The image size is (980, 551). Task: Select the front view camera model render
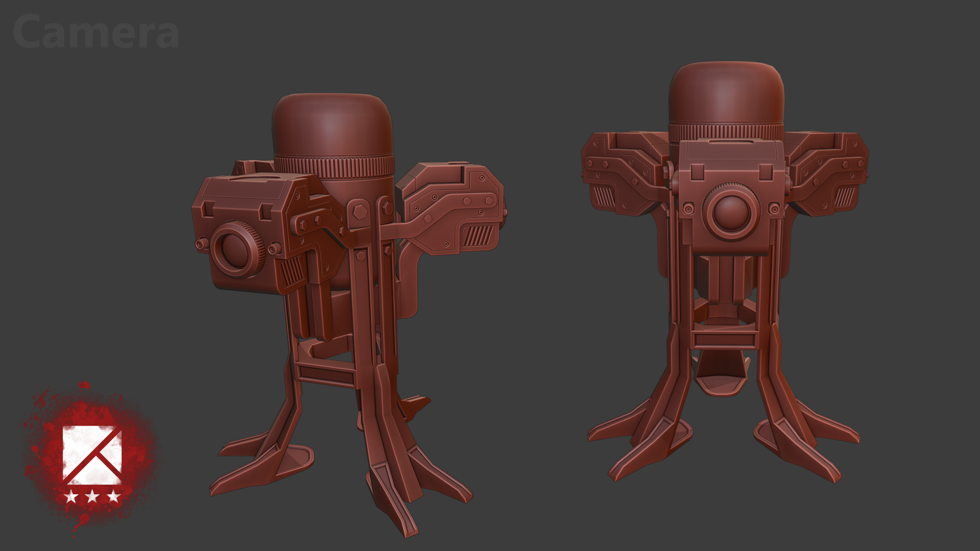[x=725, y=271]
